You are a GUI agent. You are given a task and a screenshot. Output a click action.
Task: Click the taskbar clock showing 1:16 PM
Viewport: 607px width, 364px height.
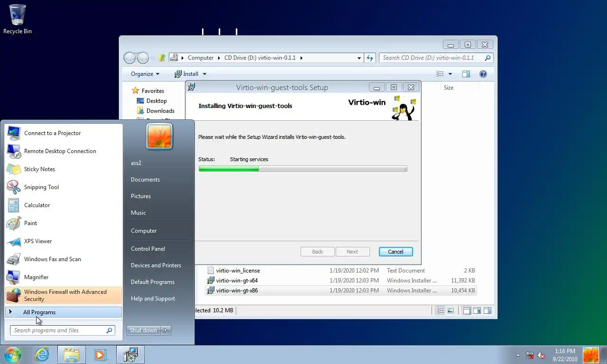click(x=564, y=355)
